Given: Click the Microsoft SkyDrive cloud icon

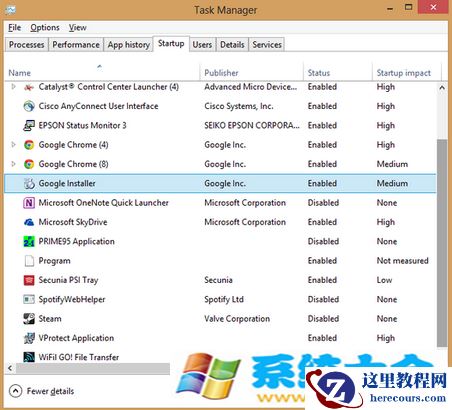Looking at the screenshot, I should (29, 222).
